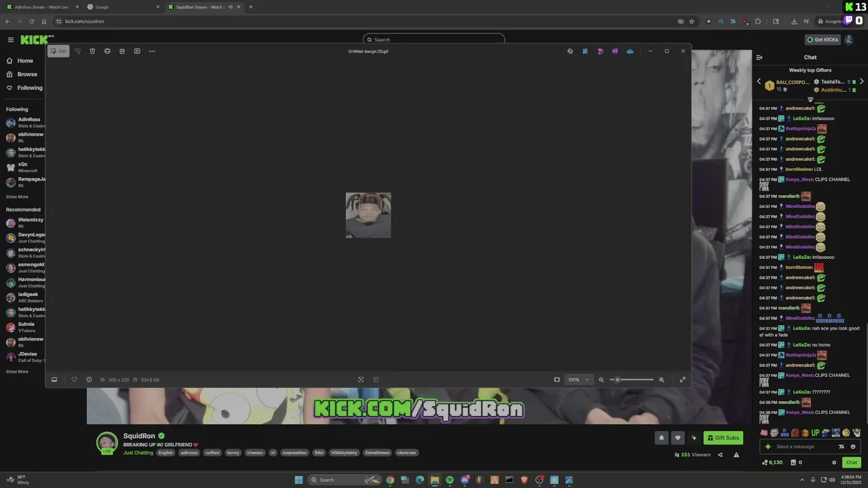Viewport: 868px width, 488px height.
Task: Enter full screen in the Photos viewer
Action: pyautogui.click(x=682, y=380)
